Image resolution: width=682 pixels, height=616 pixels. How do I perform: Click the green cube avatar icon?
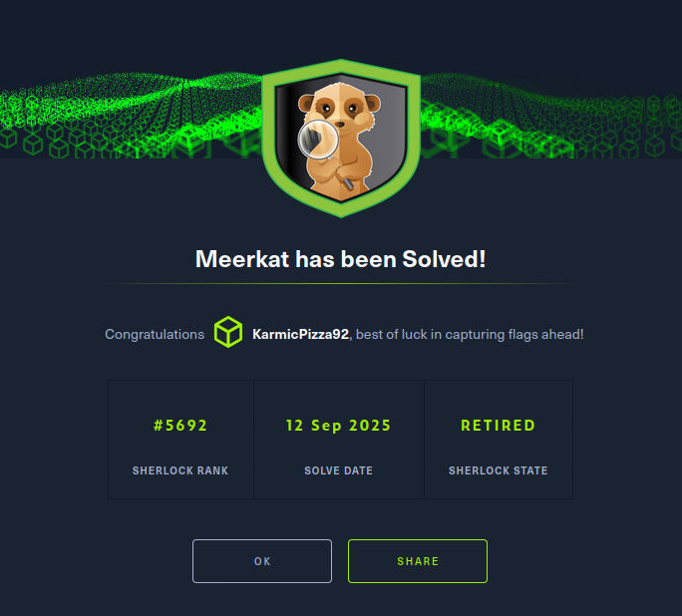point(228,332)
